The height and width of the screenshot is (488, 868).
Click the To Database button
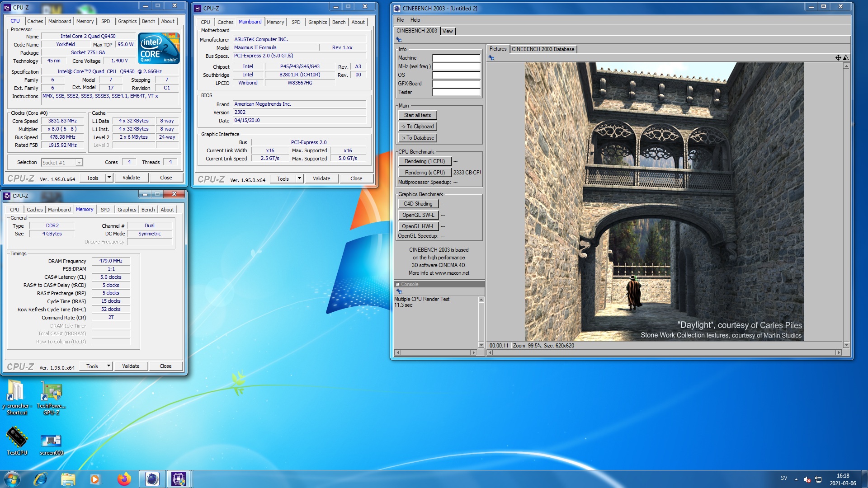pos(417,138)
